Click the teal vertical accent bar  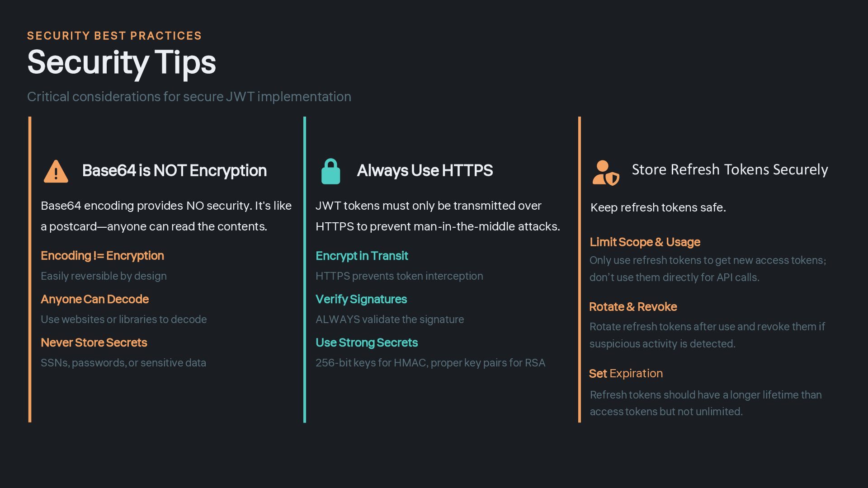point(305,270)
